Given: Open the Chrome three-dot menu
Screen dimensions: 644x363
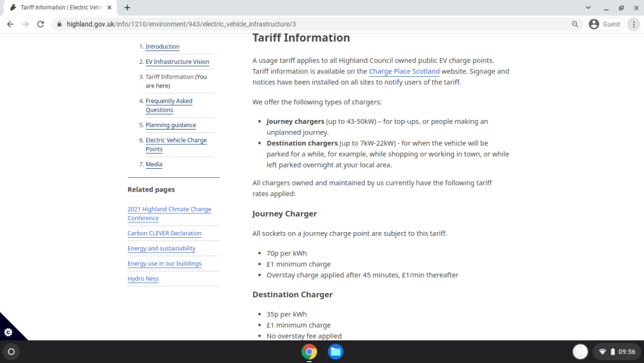Looking at the screenshot, I should click(x=634, y=25).
